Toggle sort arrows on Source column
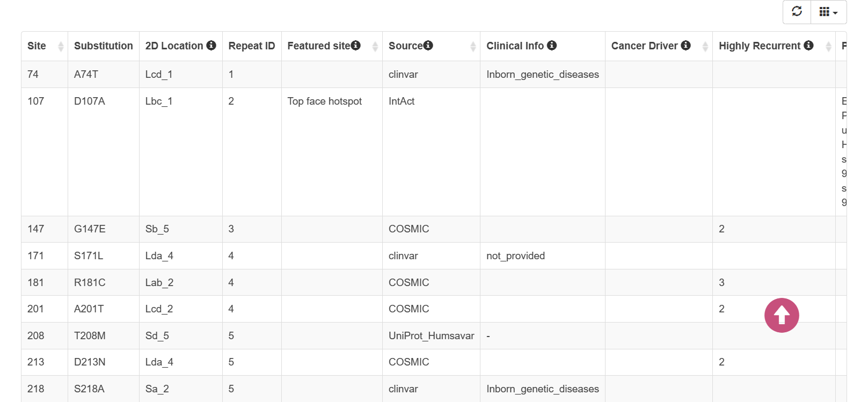Screen dimensions: 868x402 [473, 47]
